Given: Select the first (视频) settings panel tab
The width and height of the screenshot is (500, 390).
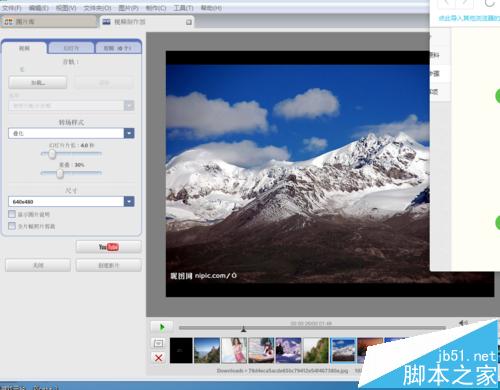Looking at the screenshot, I should click(x=24, y=48).
